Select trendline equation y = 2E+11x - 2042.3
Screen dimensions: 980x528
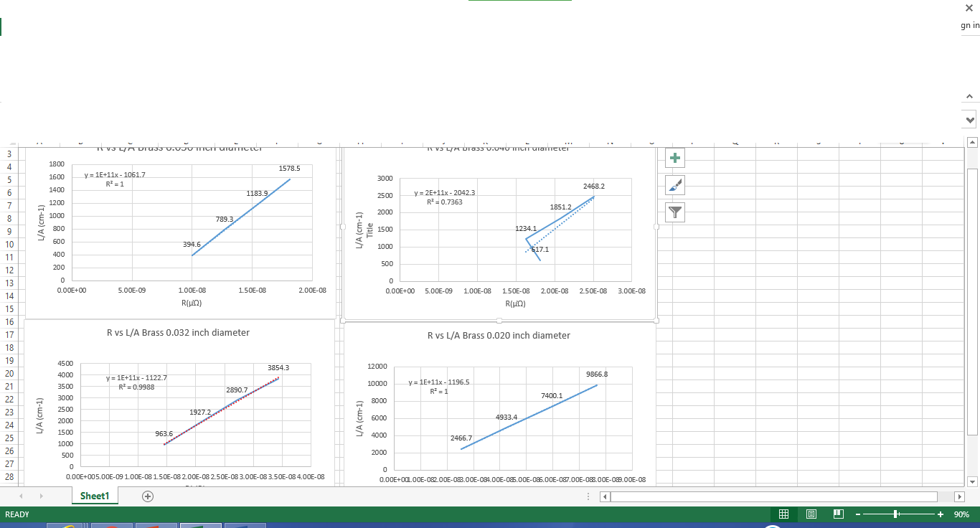[x=446, y=193]
